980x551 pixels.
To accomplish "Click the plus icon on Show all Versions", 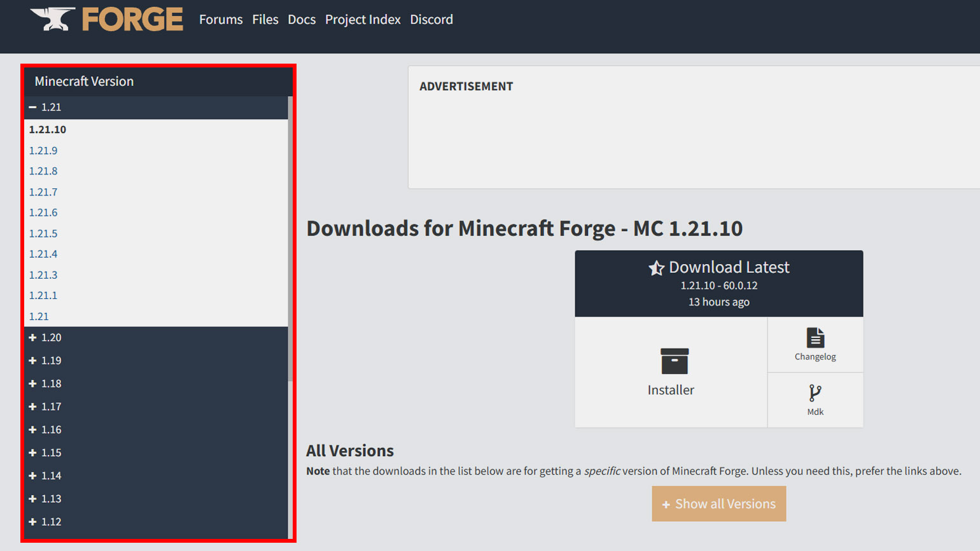I will click(x=666, y=505).
